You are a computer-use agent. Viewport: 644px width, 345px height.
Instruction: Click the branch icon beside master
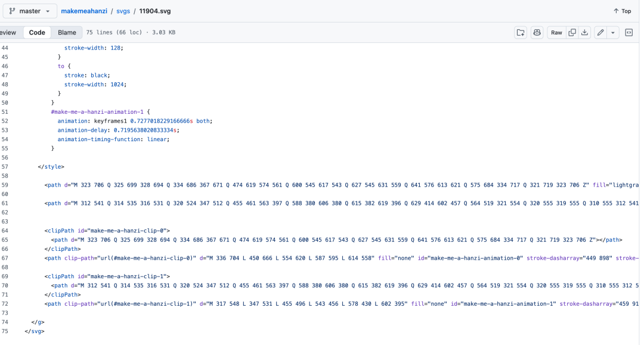[x=13, y=11]
